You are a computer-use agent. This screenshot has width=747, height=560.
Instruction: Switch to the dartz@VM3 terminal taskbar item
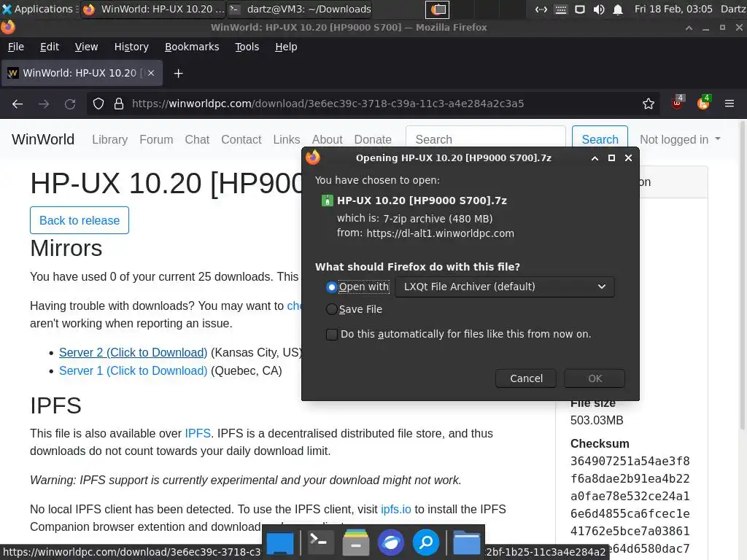tap(300, 9)
